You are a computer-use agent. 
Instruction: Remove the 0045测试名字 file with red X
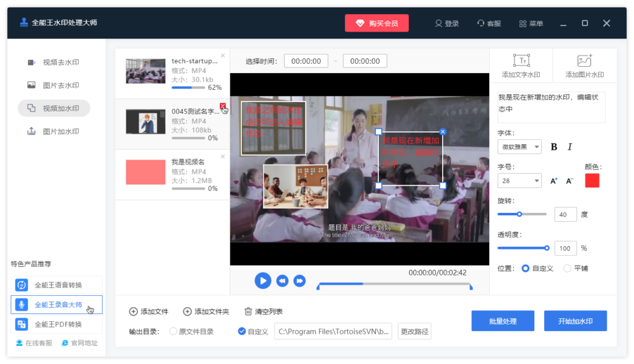223,106
